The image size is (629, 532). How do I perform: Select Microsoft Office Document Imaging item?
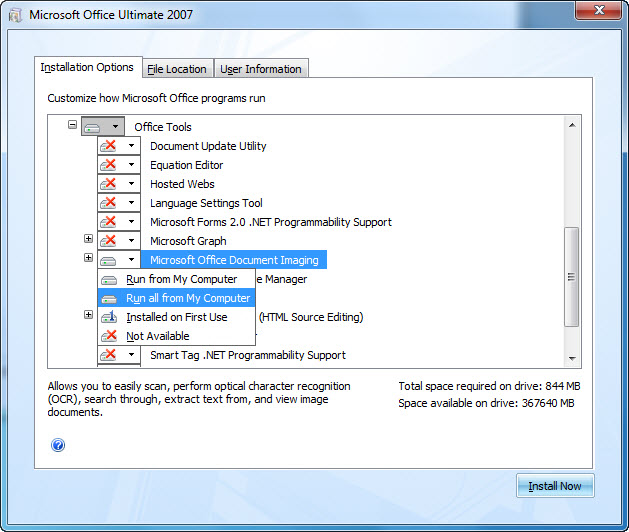point(234,260)
